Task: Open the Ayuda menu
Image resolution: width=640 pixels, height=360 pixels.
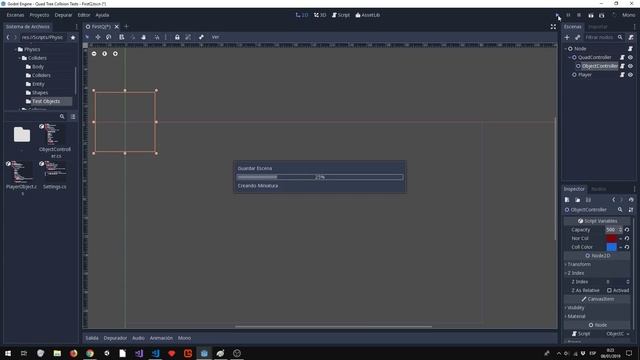Action: (102, 15)
